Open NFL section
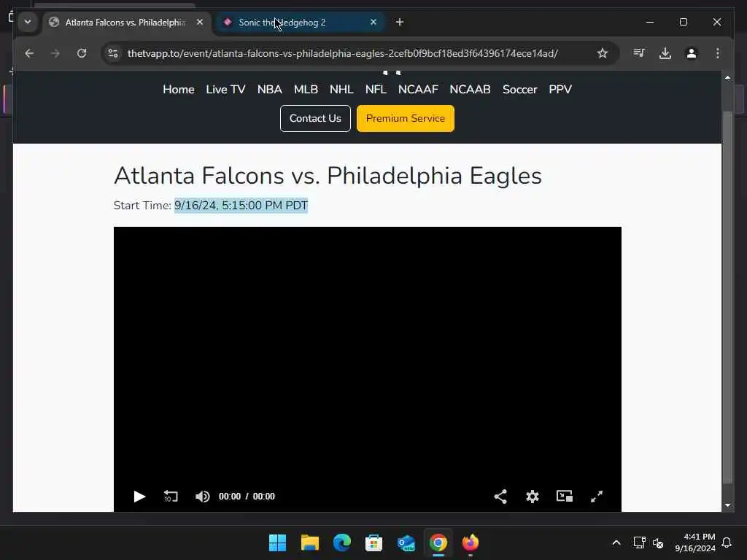 click(x=376, y=90)
